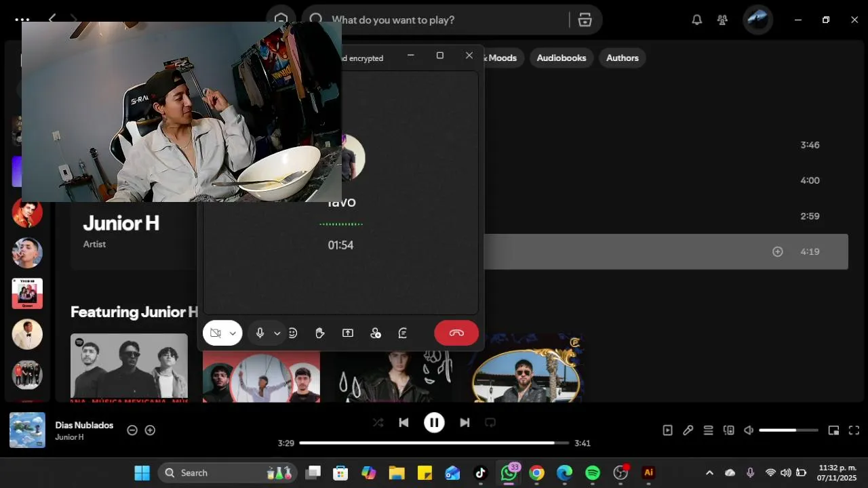Open gold-framed playlist cover under Featuring

526,367
